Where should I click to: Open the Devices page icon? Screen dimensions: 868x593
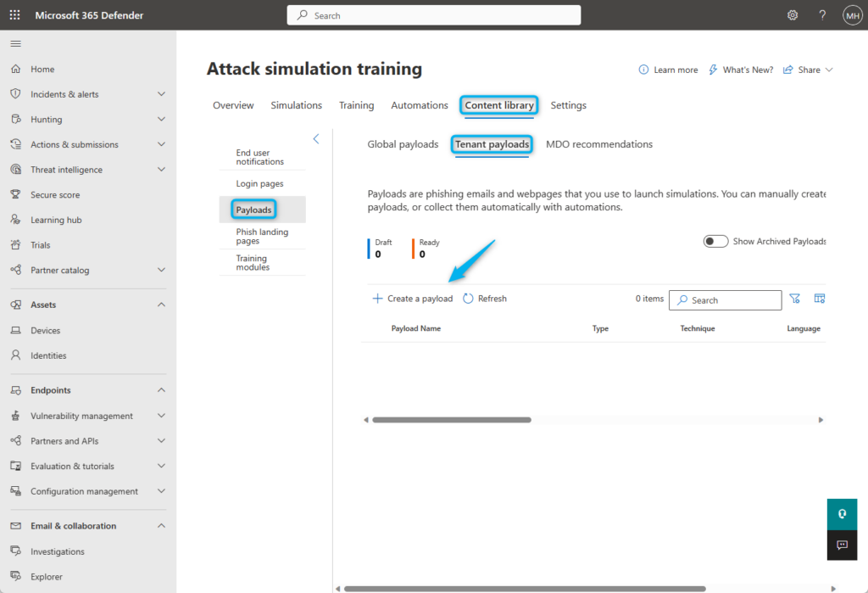pos(16,330)
